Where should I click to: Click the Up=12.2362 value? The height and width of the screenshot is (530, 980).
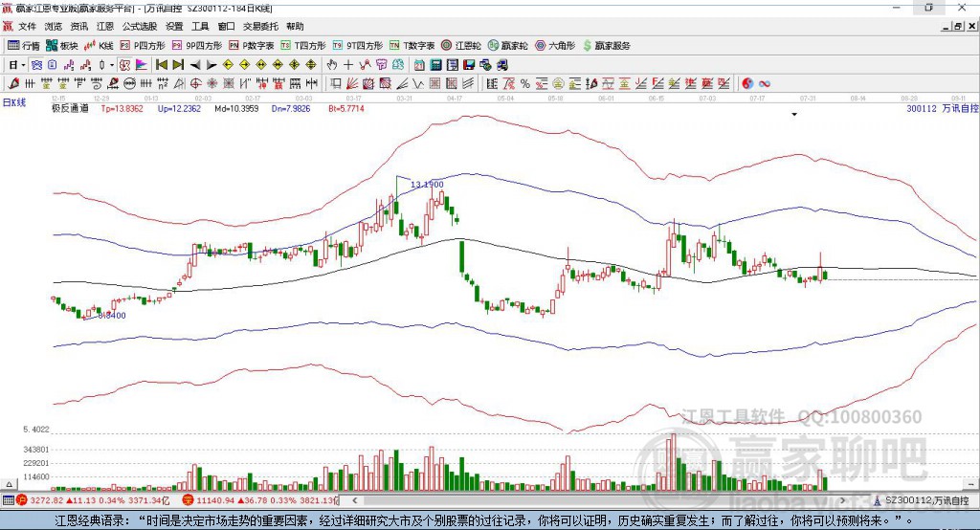pyautogui.click(x=179, y=108)
